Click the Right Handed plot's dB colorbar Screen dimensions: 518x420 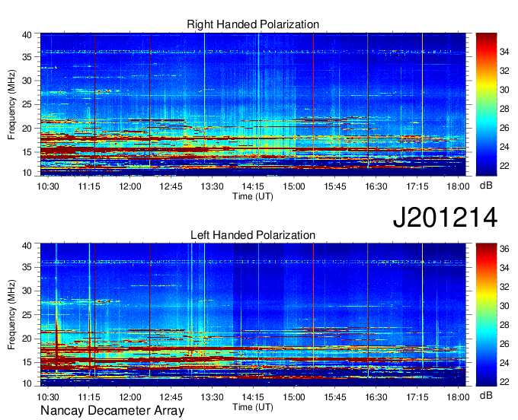(486, 104)
